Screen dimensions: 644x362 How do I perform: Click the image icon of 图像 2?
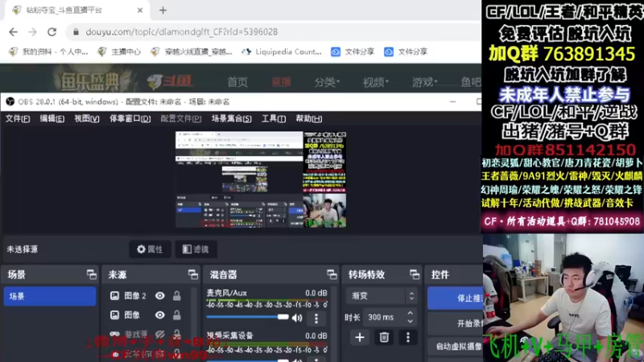point(114,296)
